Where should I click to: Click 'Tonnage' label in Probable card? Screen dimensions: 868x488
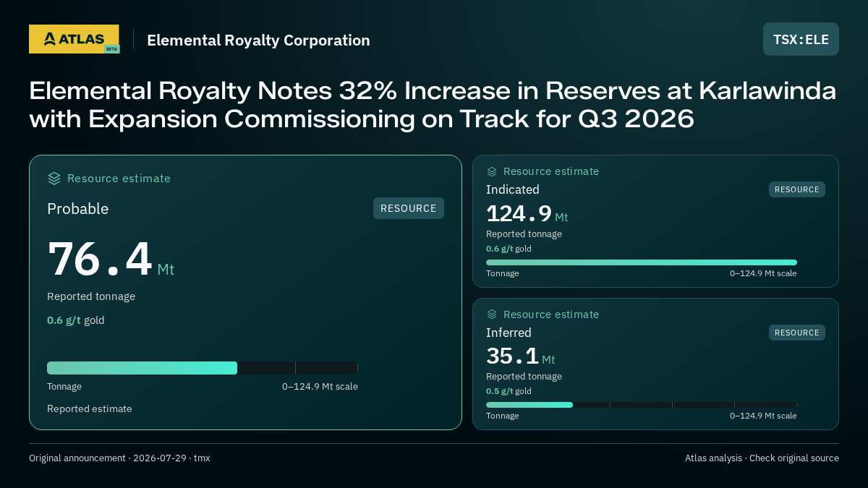click(64, 387)
